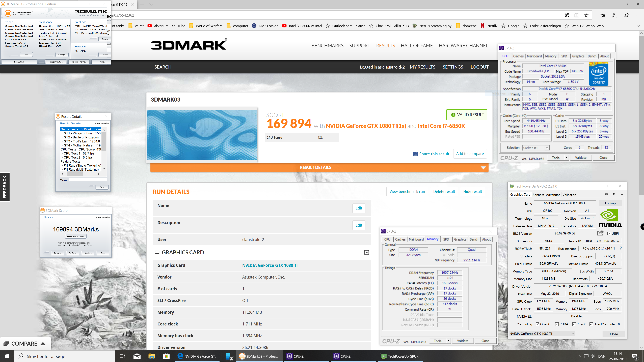Image resolution: width=644 pixels, height=362 pixels.
Task: Click the Result Details horizontal scrollbar
Action: click(81, 174)
